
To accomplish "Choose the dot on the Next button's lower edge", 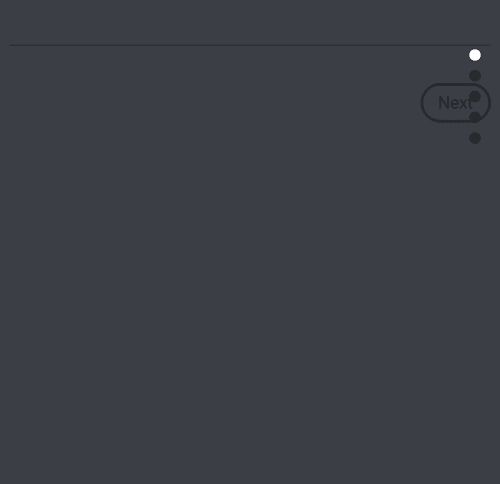I will pyautogui.click(x=475, y=117).
